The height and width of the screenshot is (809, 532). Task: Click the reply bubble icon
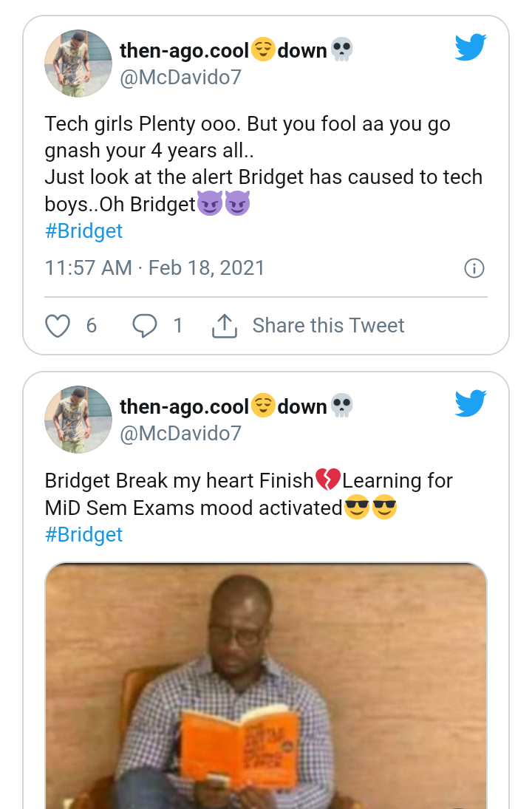[x=145, y=326]
